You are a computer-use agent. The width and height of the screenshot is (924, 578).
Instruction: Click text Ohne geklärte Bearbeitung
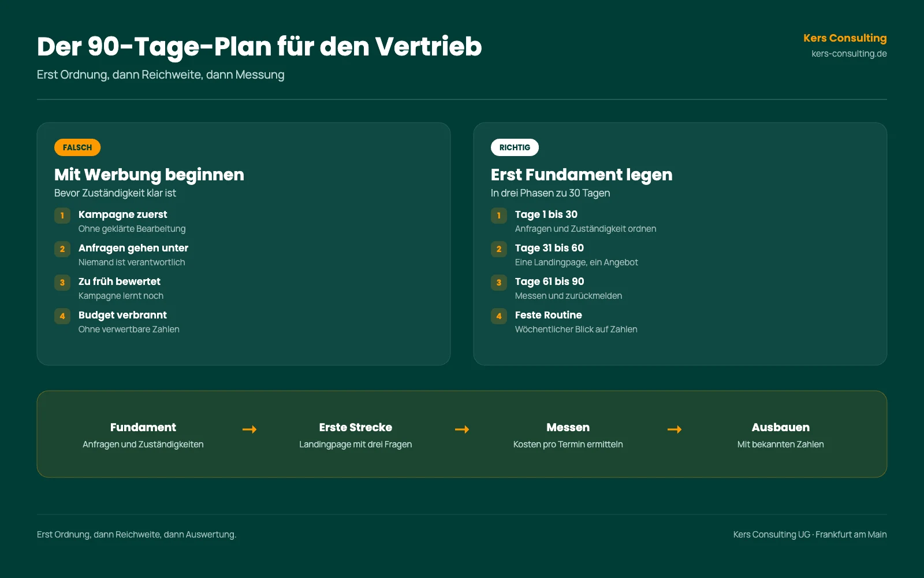tap(132, 229)
